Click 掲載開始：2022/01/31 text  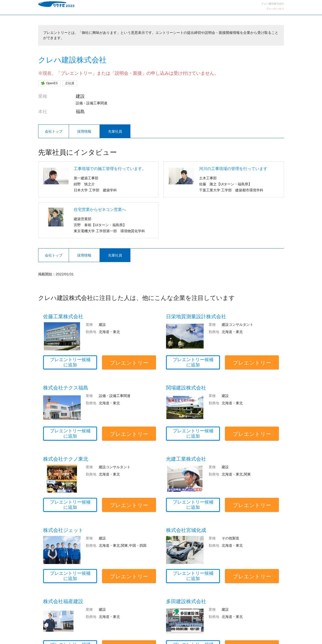(56, 274)
